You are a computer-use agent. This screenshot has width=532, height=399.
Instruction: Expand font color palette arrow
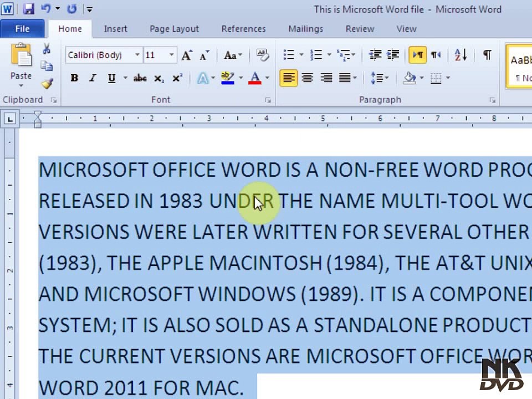coord(268,78)
